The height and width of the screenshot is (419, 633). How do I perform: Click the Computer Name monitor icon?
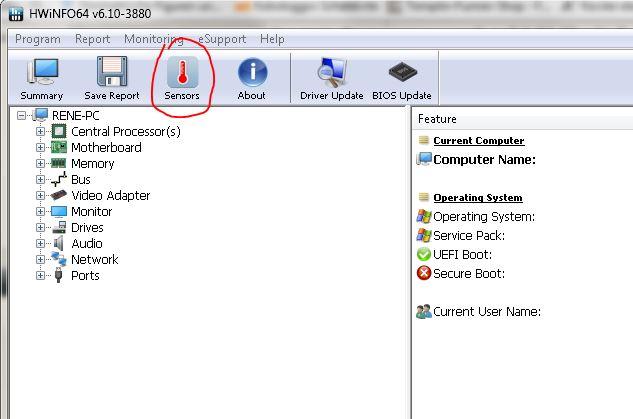(424, 159)
